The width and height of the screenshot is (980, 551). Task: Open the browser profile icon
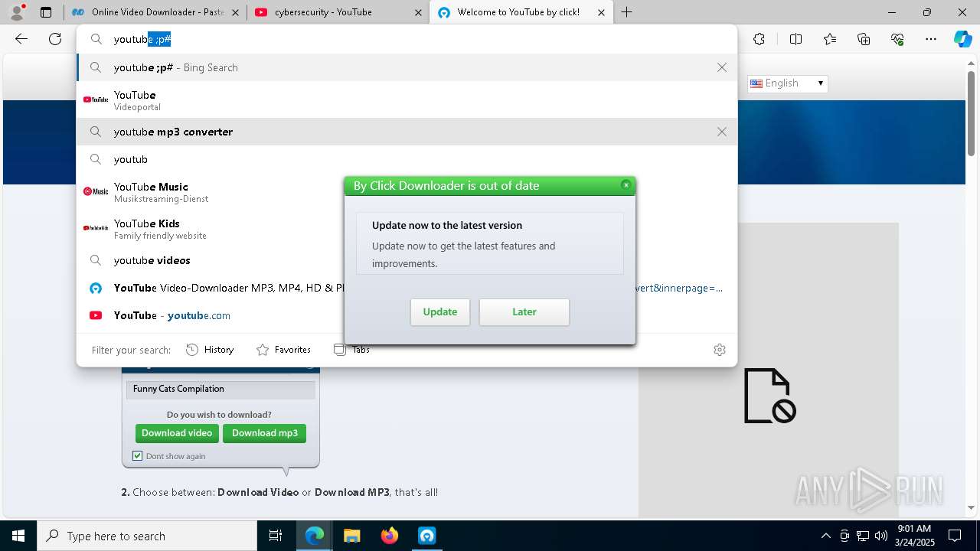point(17,11)
